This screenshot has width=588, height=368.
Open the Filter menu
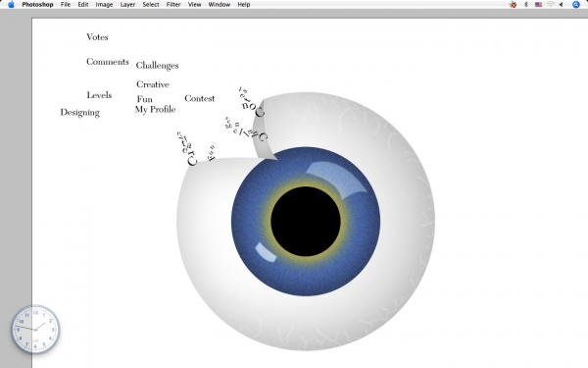(173, 5)
